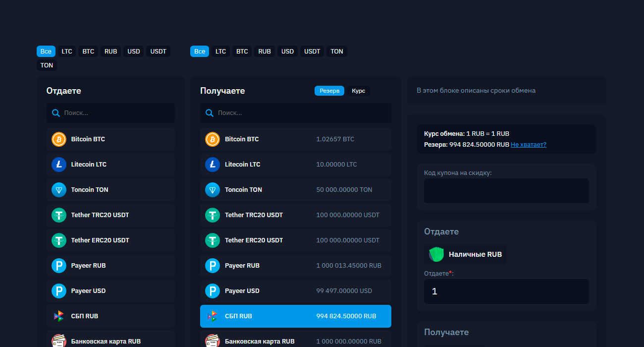Click the coupon code input field
The height and width of the screenshot is (347, 644).
(506, 191)
